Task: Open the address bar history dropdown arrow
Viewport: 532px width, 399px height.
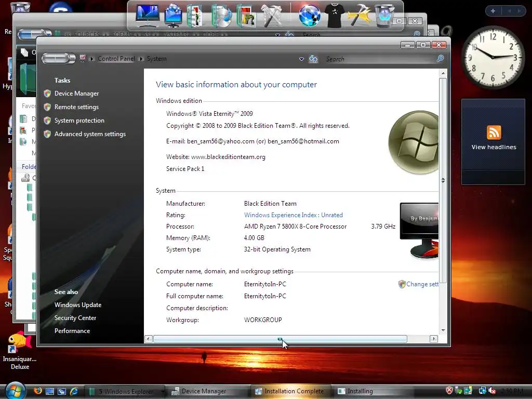Action: click(x=301, y=59)
